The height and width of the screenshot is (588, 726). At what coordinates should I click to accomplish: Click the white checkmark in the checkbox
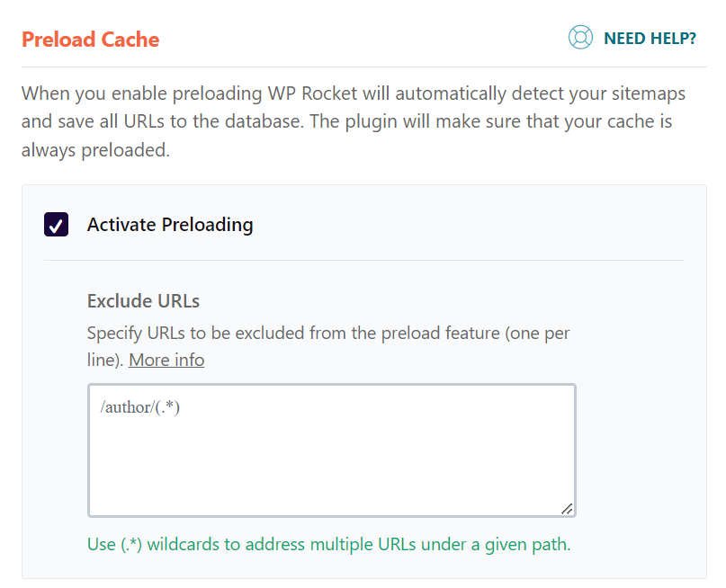pos(57,225)
